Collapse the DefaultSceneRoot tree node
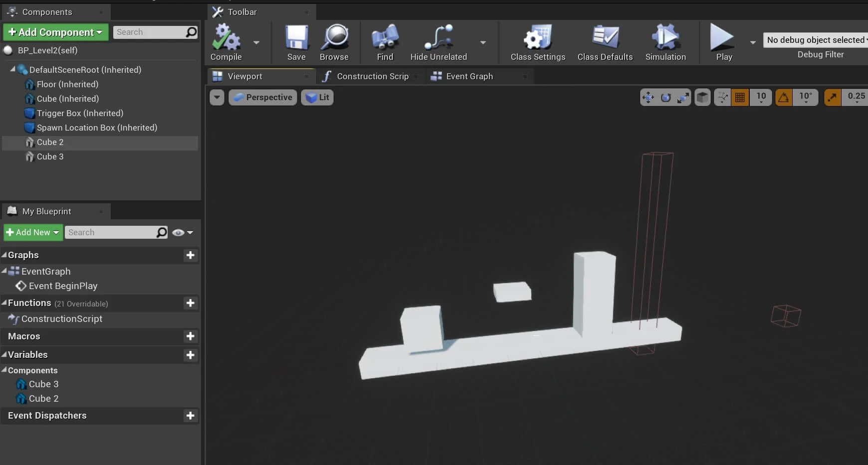 12,69
